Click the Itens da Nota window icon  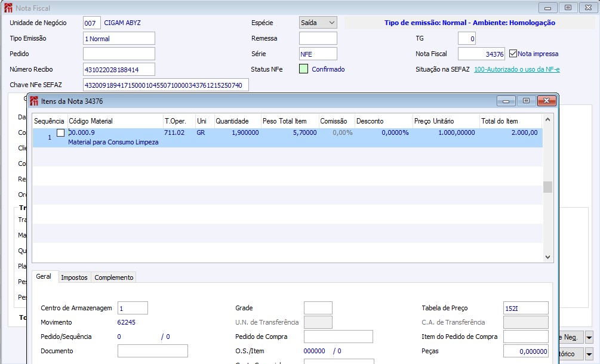coord(34,101)
